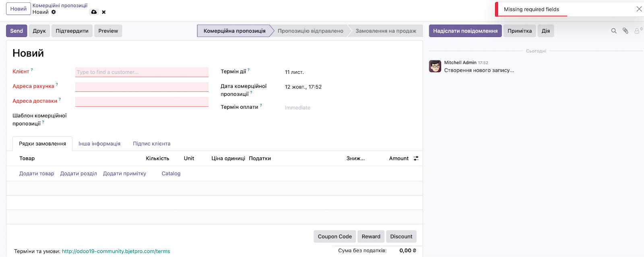Discard changes with the X icon

coord(104,12)
